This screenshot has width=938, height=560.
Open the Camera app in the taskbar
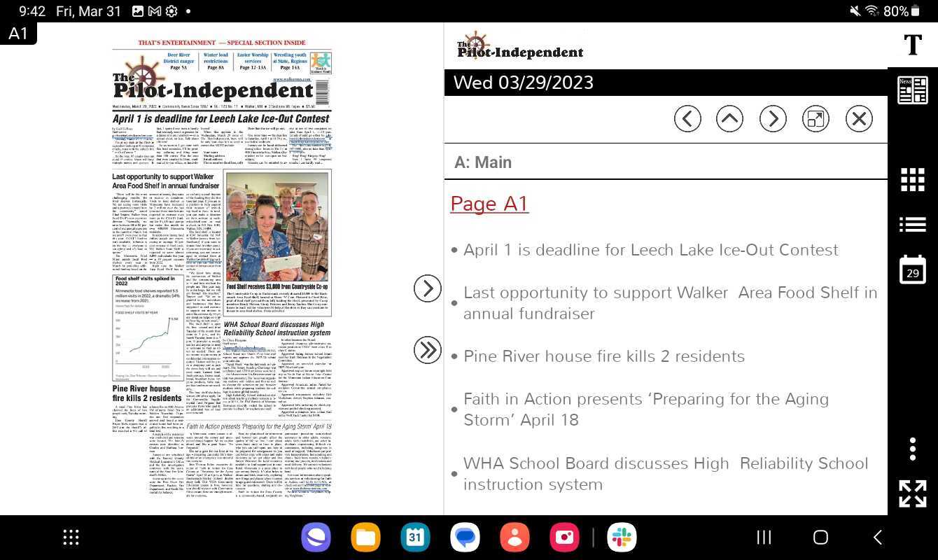(x=564, y=538)
